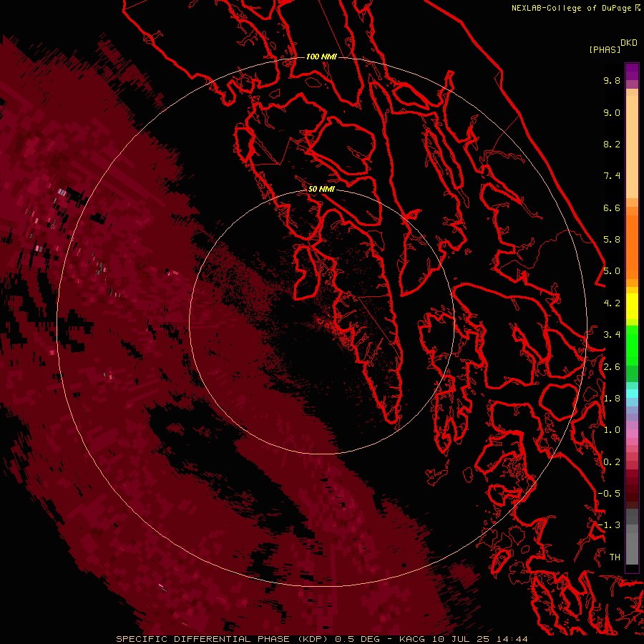Click the 4.2 scale value
This screenshot has width=644, height=644.
612,303
